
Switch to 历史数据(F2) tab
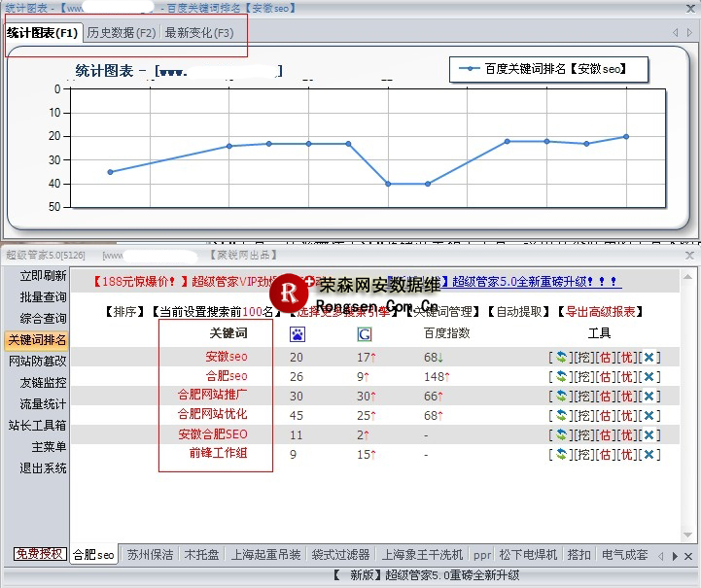point(121,32)
